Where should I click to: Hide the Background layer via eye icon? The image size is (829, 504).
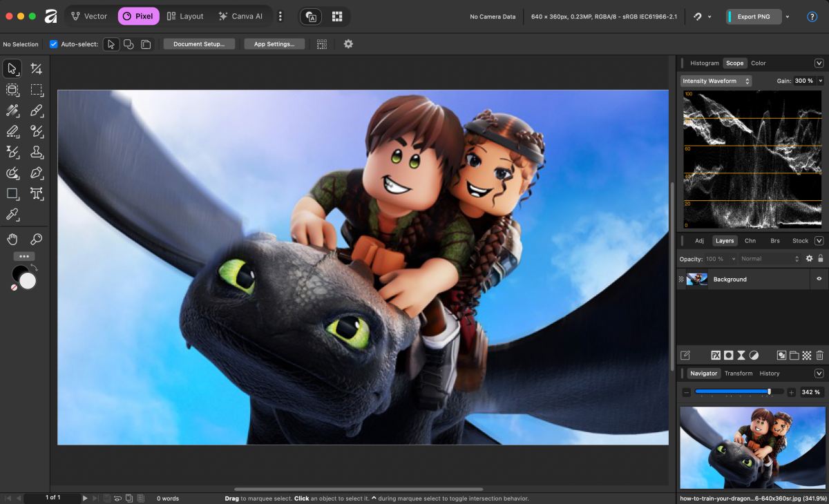click(819, 279)
